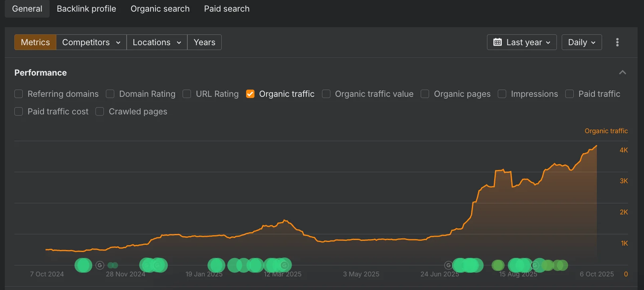Screen dimensions: 644x290
Task: Collapse the Performance section
Action: pos(622,72)
